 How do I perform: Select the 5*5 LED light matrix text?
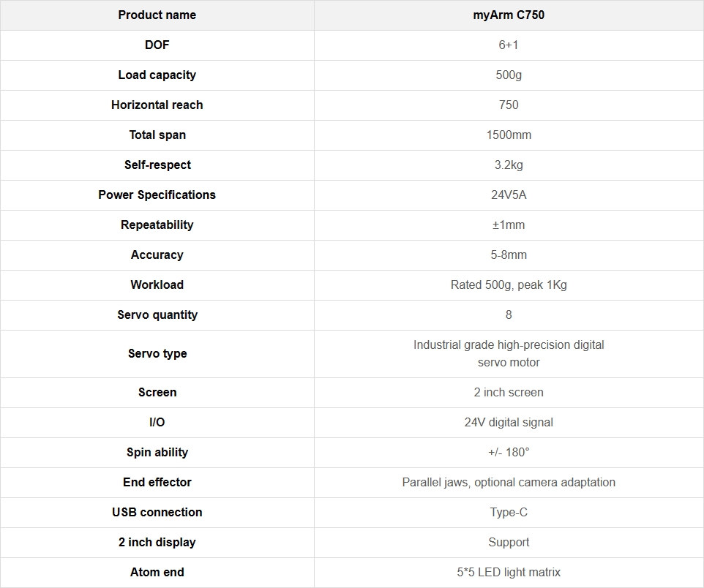tap(509, 573)
